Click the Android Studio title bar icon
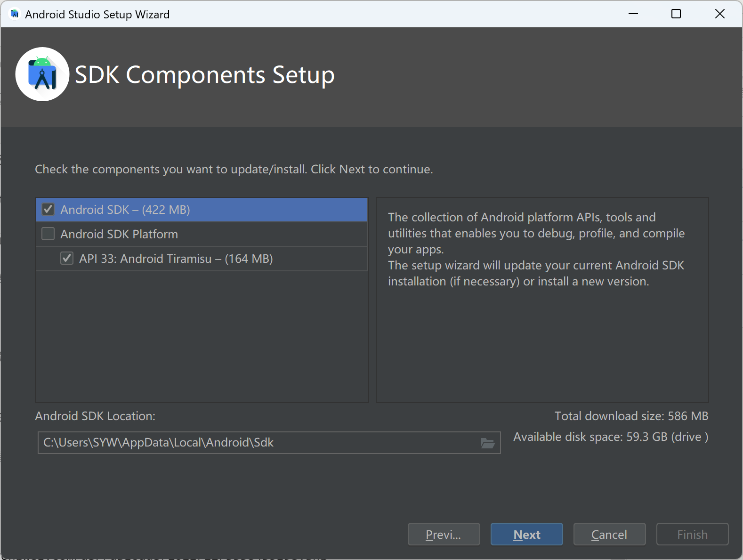Viewport: 743px width, 560px height. 15,14
